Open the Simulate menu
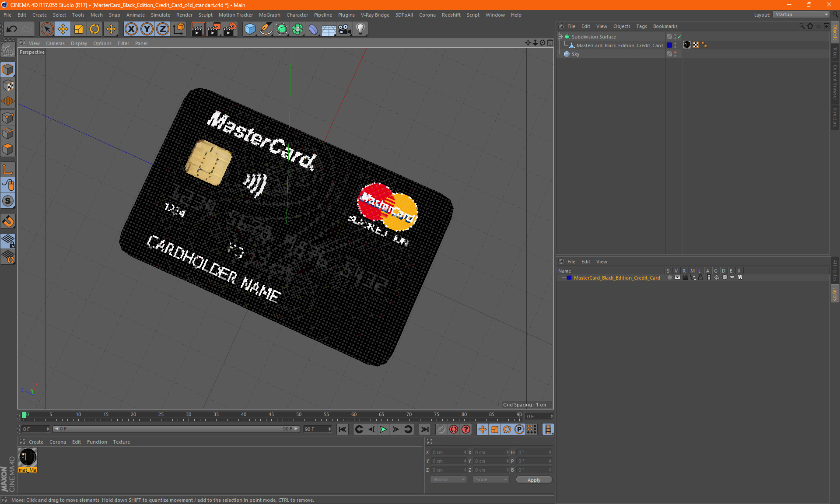Image resolution: width=840 pixels, height=504 pixels. [x=161, y=15]
